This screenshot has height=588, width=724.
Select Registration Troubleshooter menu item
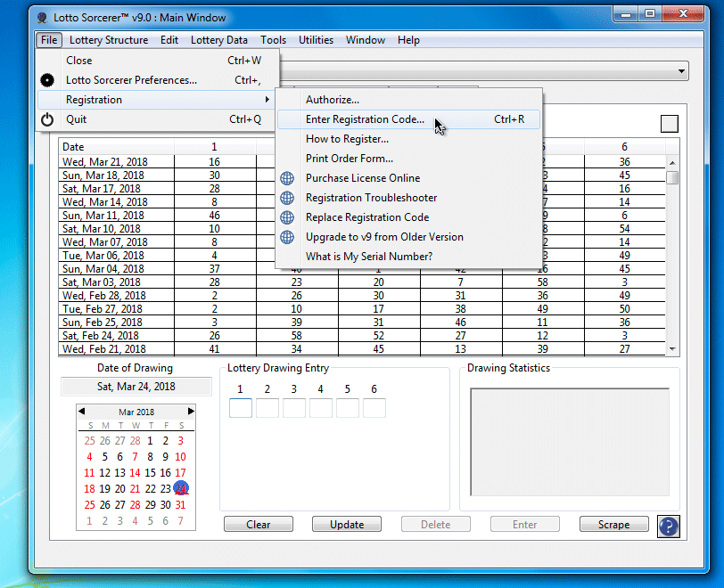tap(408, 198)
